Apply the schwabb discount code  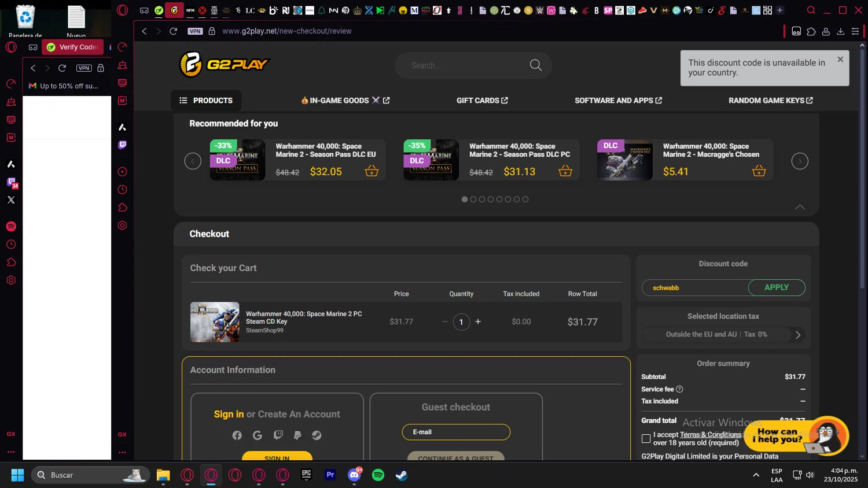(x=777, y=287)
